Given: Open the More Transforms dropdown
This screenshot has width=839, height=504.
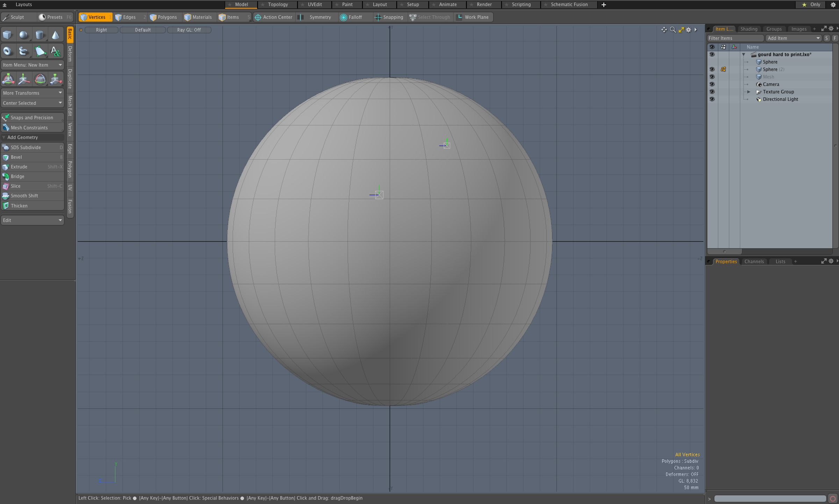Looking at the screenshot, I should 32,93.
